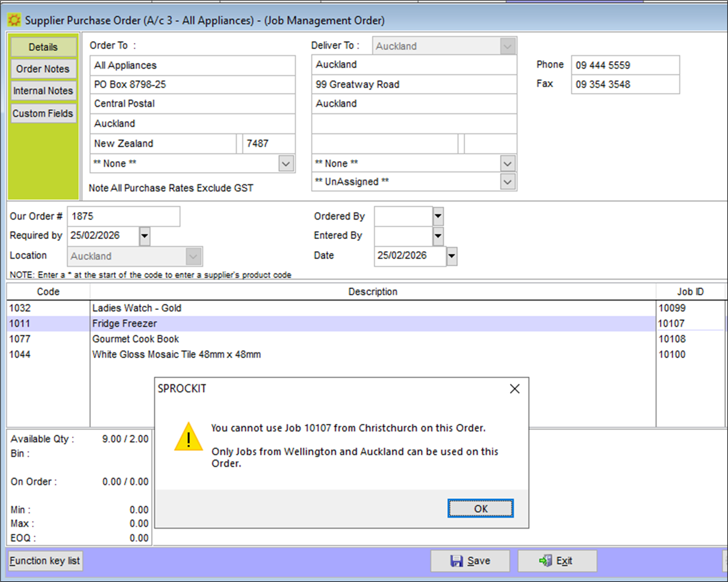This screenshot has width=728, height=582.
Task: Click the Sprockit app icon in title bar
Action: pyautogui.click(x=14, y=20)
